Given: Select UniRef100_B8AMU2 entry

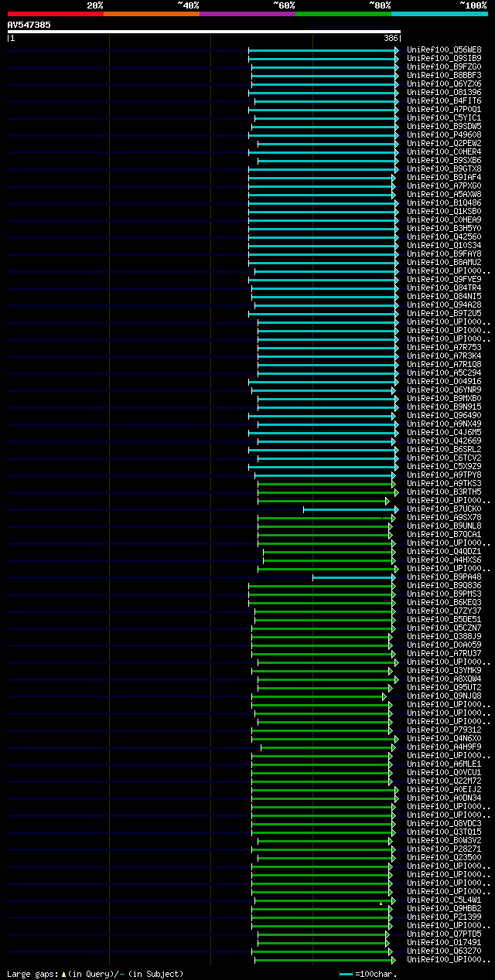Looking at the screenshot, I should pyautogui.click(x=445, y=262).
